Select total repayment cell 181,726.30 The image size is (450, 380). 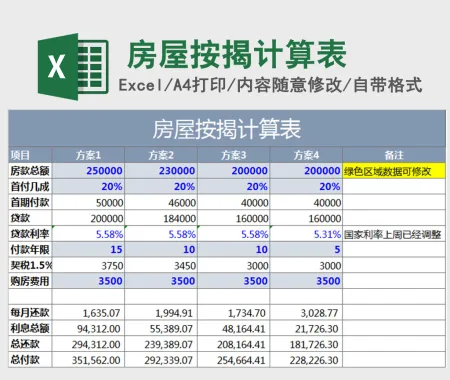(306, 344)
